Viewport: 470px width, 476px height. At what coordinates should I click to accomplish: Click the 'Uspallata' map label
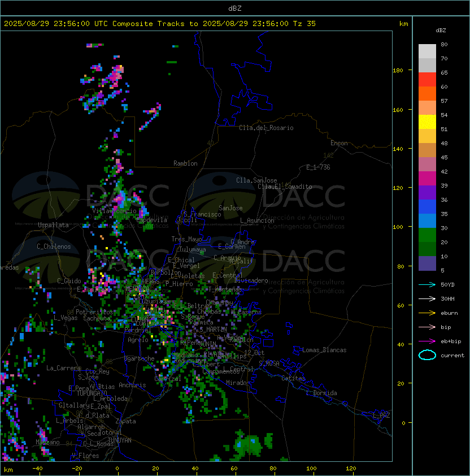coord(53,225)
